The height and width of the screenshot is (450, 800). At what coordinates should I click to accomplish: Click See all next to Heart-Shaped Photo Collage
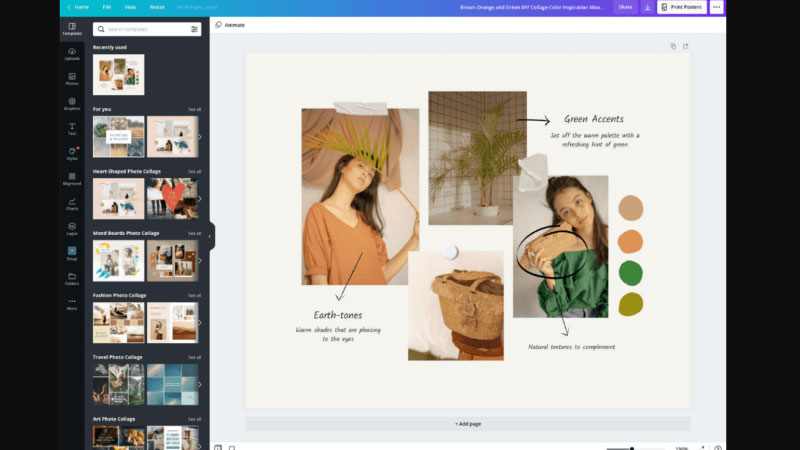click(194, 171)
